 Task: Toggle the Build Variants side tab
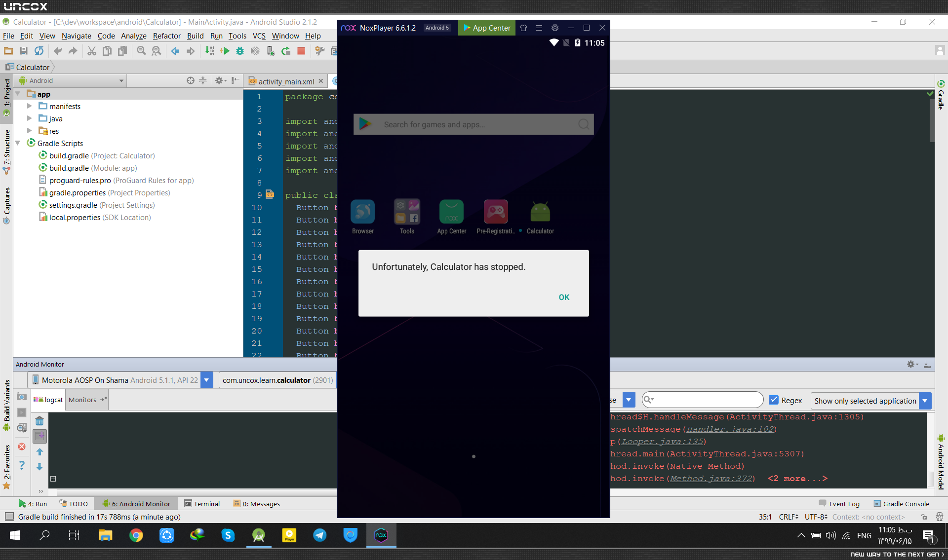click(x=7, y=405)
